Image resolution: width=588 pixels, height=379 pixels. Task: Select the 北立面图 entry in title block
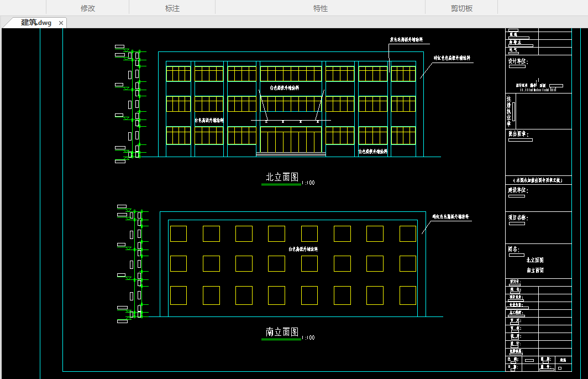535,260
